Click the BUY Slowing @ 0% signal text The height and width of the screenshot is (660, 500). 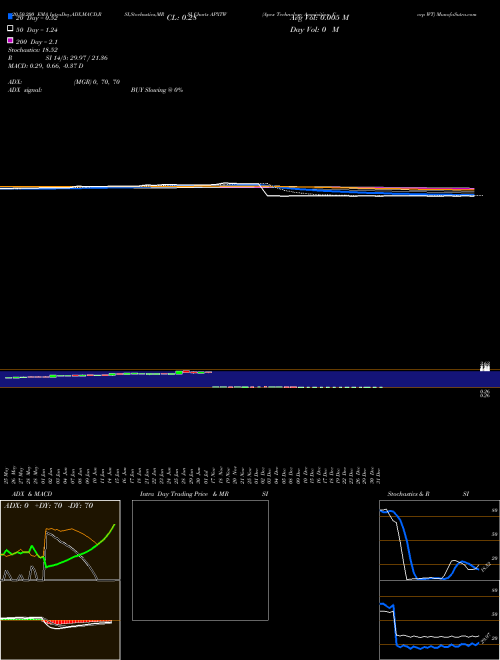157,90
